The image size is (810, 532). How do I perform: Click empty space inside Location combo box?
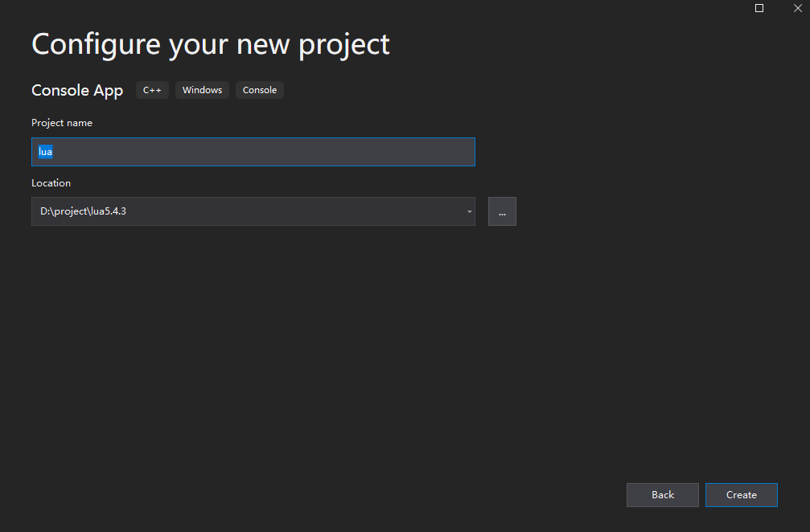pos(294,211)
